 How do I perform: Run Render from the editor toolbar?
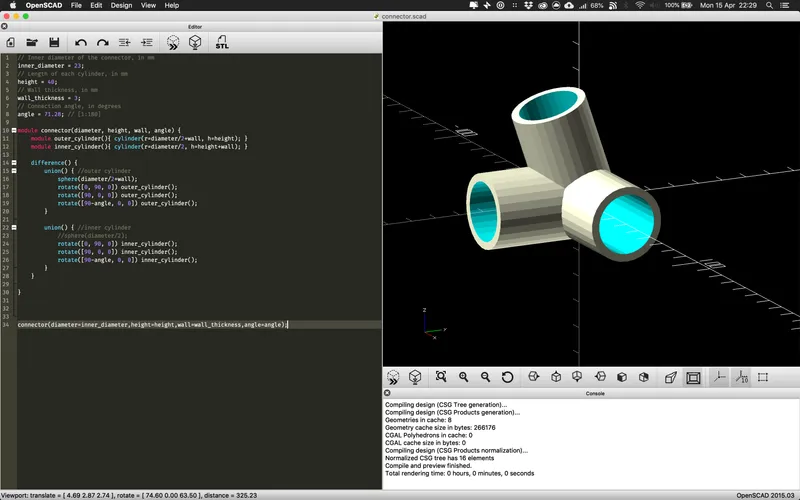coord(195,42)
